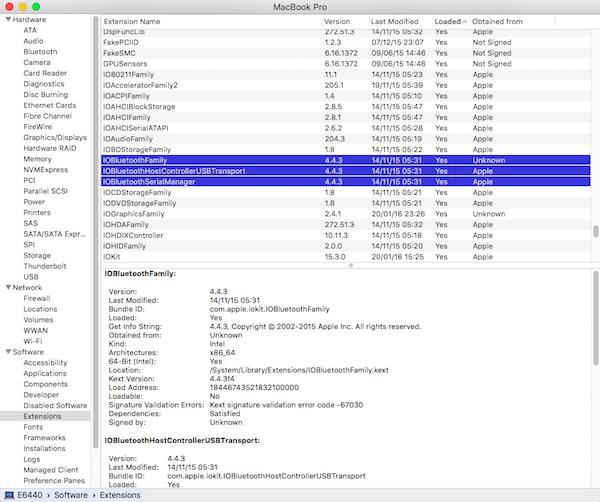The width and height of the screenshot is (600, 502).
Task: Collapse the Hardware section triangle
Action: (6, 20)
